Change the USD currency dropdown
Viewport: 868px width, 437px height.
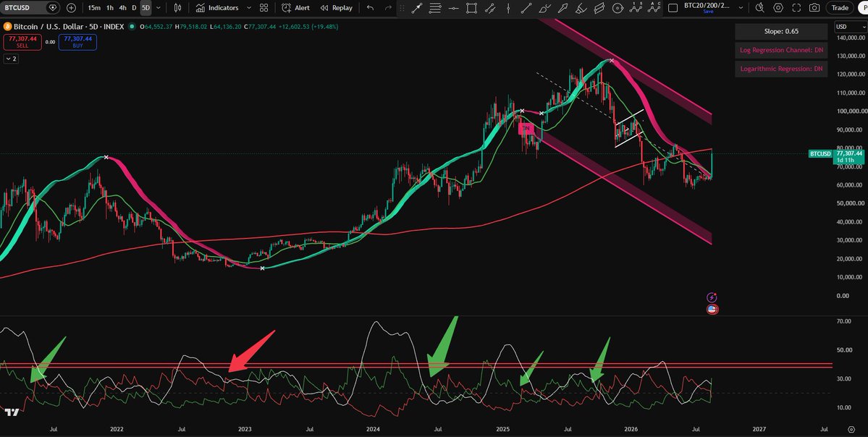pos(850,27)
